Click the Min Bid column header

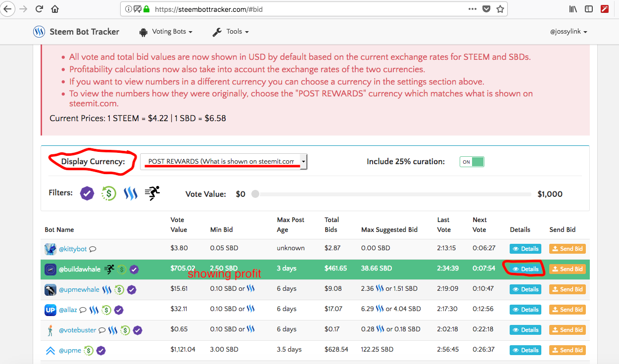tap(221, 229)
